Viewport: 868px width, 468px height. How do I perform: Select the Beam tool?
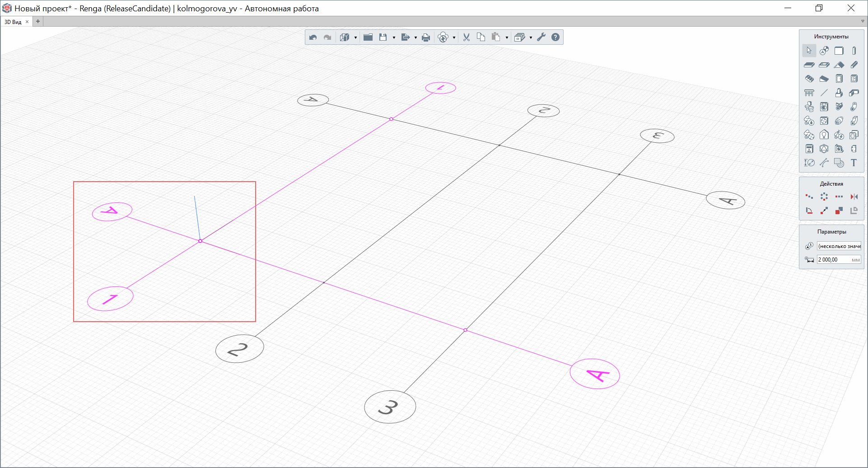click(854, 65)
